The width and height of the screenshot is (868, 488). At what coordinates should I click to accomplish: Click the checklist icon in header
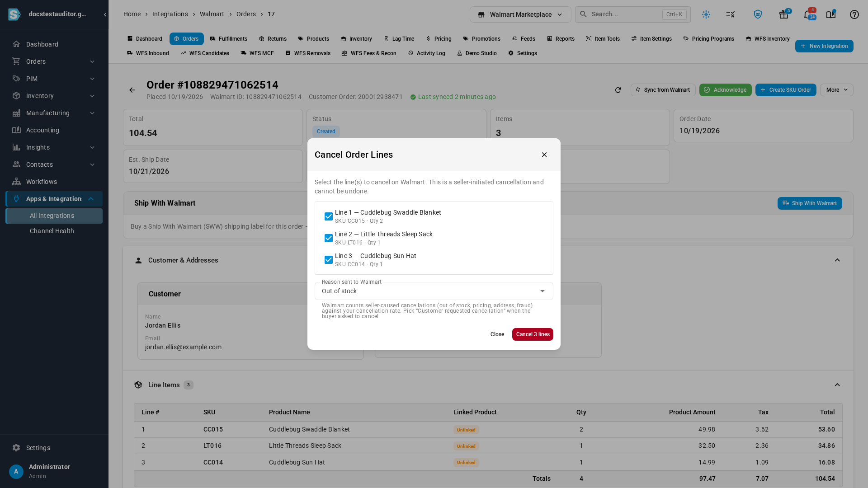point(731,14)
